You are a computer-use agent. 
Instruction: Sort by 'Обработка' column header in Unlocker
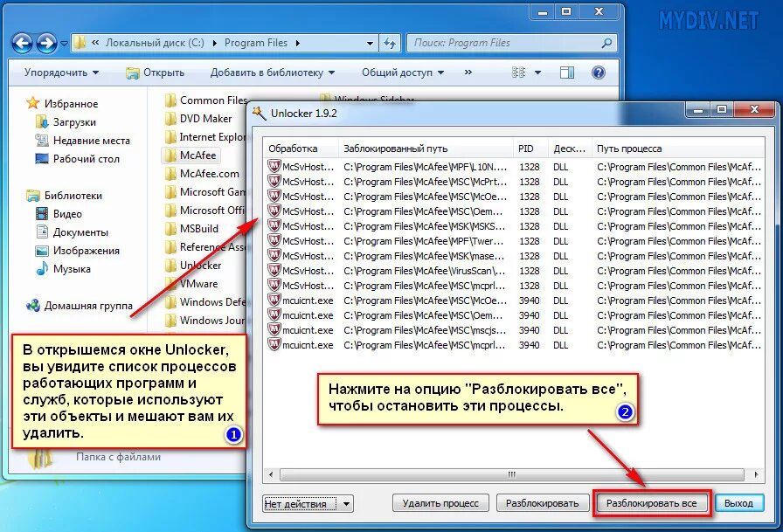(x=301, y=149)
